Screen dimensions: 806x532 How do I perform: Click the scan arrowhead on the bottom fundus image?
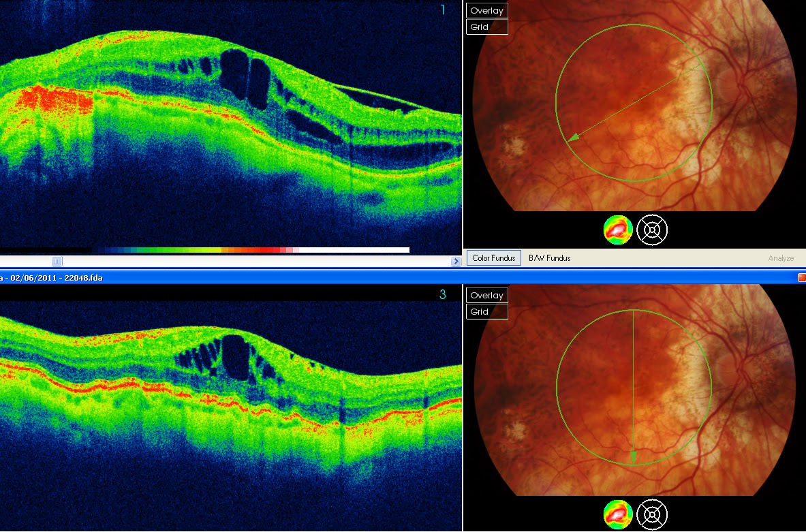coord(634,457)
